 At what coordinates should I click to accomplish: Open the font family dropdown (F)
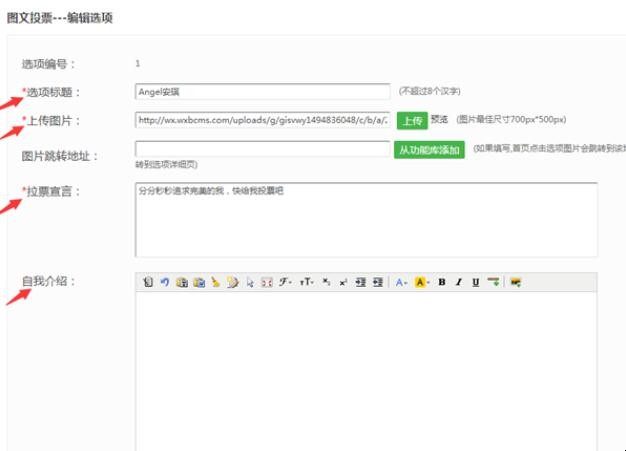click(285, 283)
